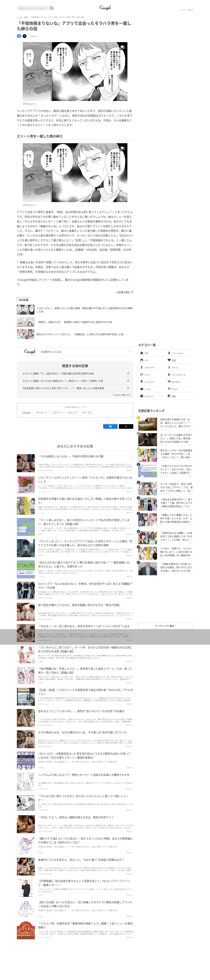Viewport: 210px width, 980px height.
Task: Click the インテリア chair icon
Action: point(142,382)
